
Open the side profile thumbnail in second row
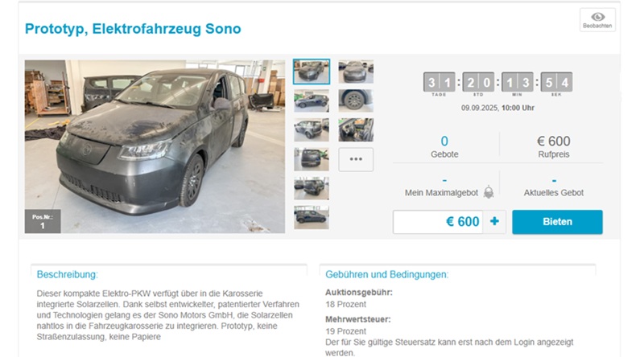[312, 101]
